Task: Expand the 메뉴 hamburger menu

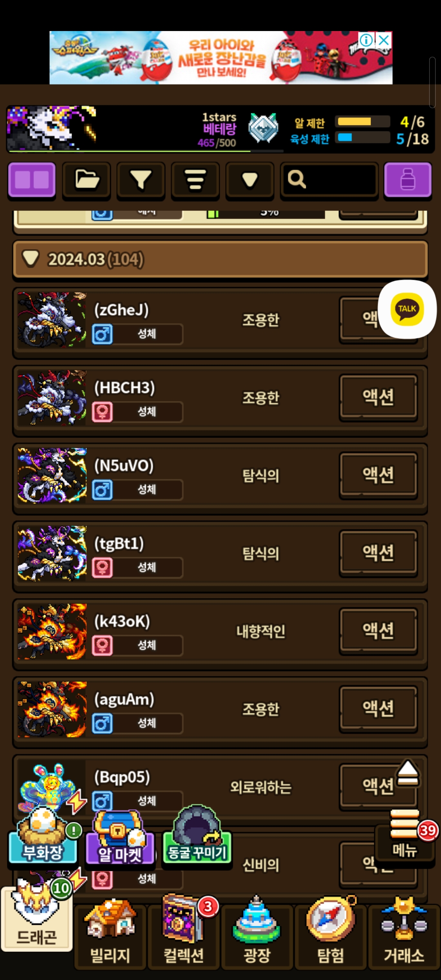Action: tap(405, 835)
